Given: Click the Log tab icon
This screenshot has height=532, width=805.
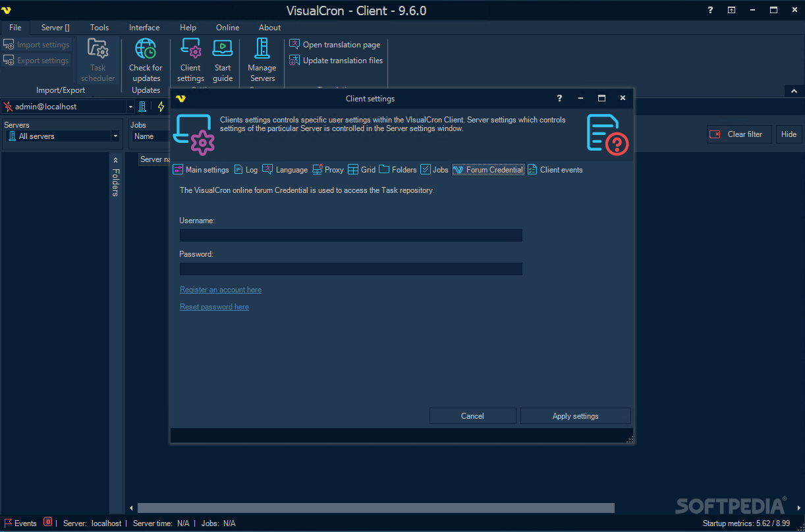Looking at the screenshot, I should (x=238, y=170).
